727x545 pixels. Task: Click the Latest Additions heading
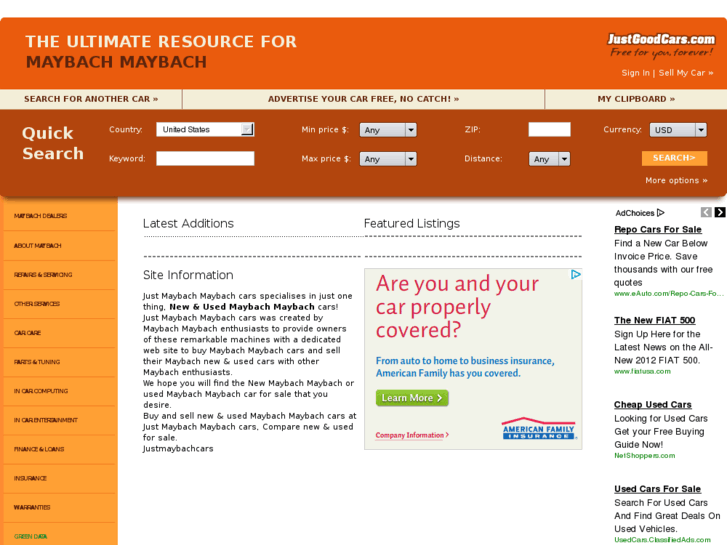188,224
